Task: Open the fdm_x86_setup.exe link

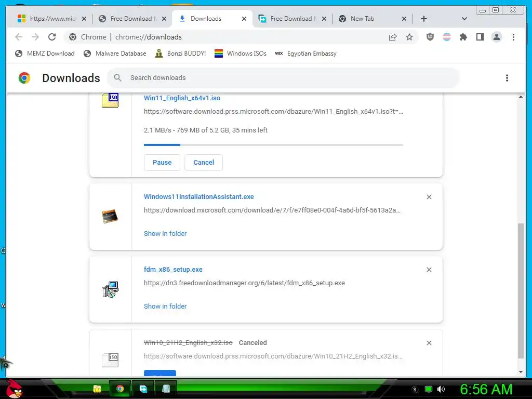Action: [x=173, y=270]
